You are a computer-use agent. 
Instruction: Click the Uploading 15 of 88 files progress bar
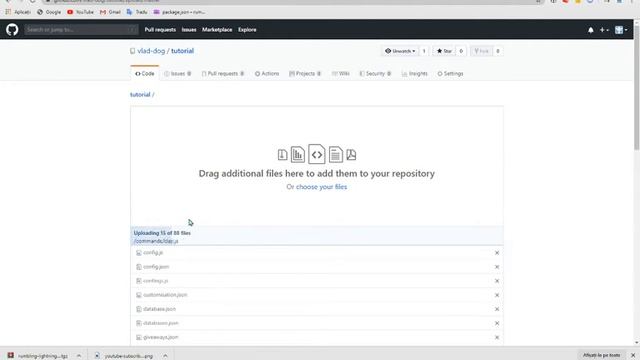317,237
